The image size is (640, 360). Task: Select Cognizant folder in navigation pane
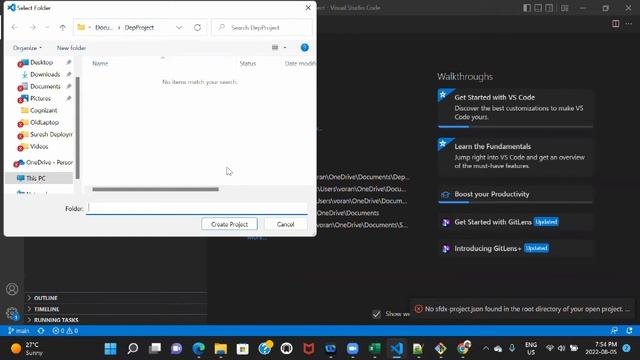pos(43,111)
